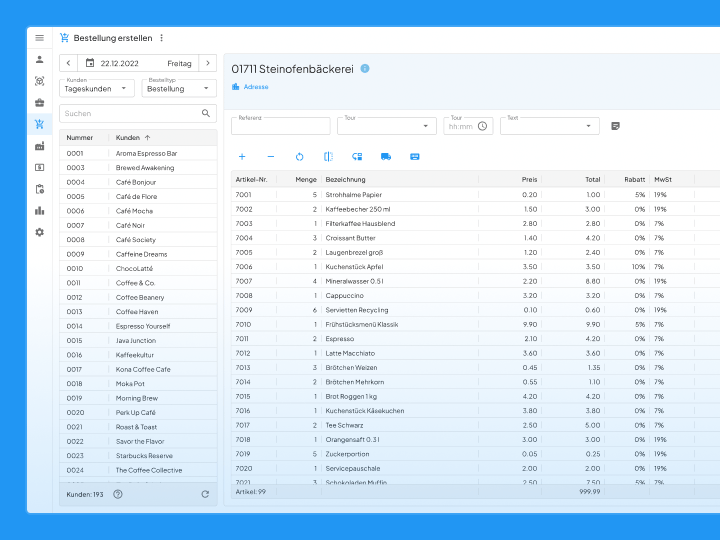The image size is (720, 540).
Task: Go to next day arrow
Action: (x=208, y=63)
